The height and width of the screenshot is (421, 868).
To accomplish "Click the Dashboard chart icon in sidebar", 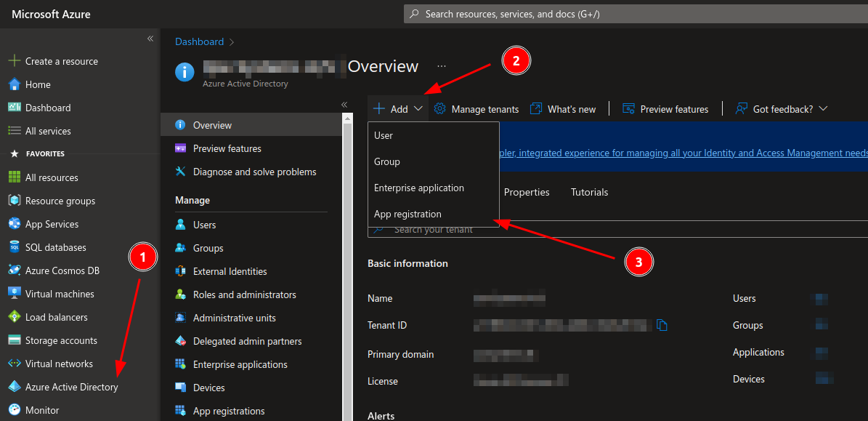I will click(15, 108).
